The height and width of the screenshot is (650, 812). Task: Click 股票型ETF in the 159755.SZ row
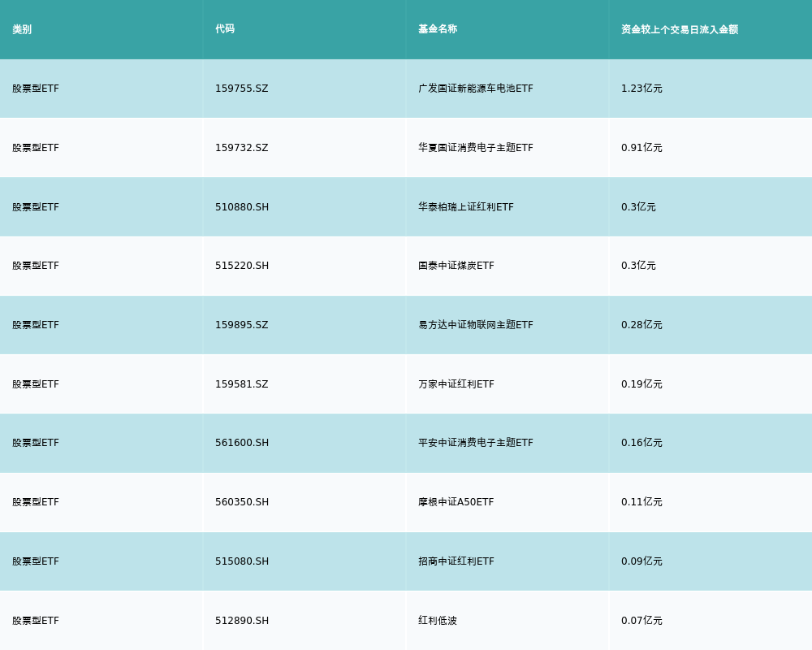[36, 89]
